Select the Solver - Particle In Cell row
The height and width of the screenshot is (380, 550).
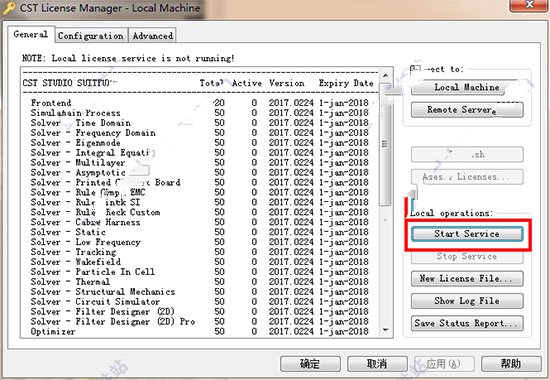tap(200, 272)
